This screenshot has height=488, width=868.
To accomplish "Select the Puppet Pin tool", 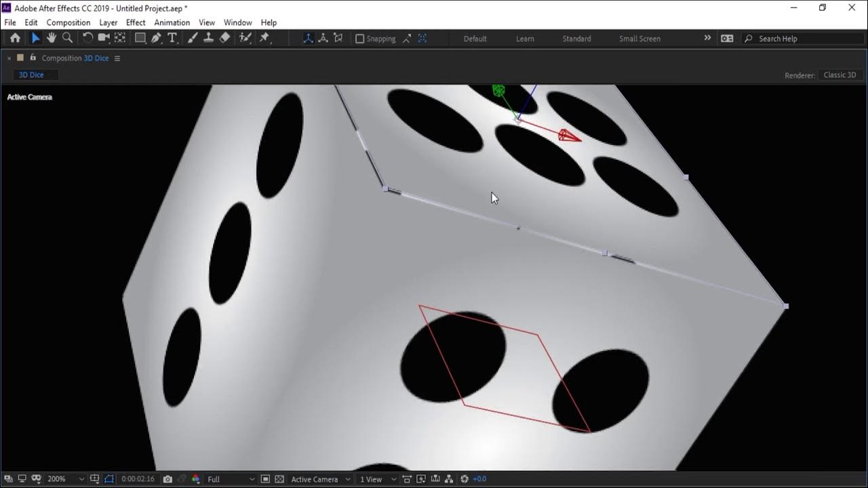I will (x=265, y=39).
